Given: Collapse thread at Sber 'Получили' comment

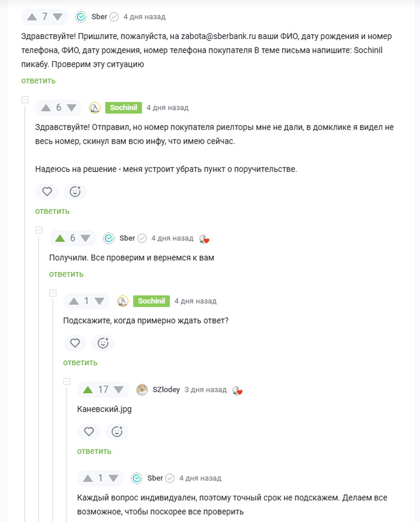Looking at the screenshot, I should tap(39, 230).
